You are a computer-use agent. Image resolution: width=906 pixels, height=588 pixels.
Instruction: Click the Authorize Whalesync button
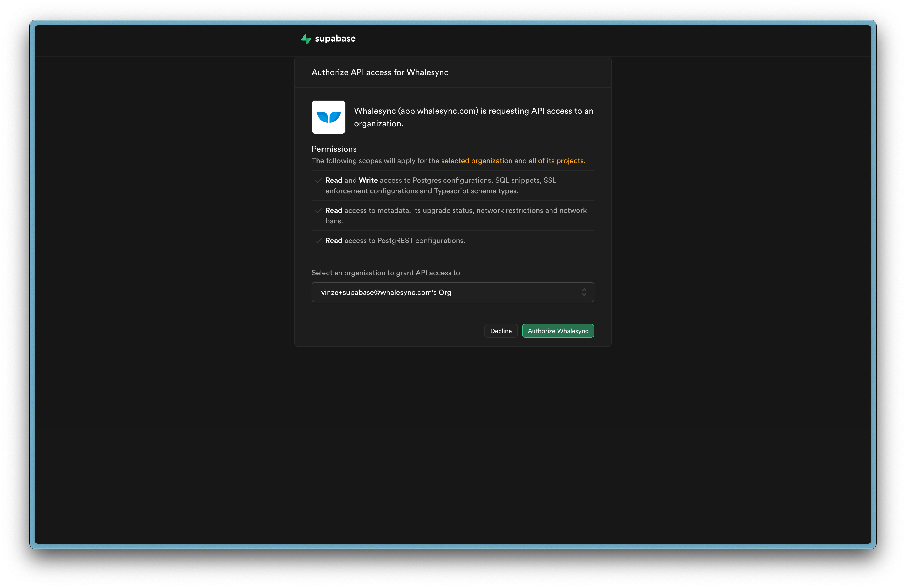coord(558,331)
